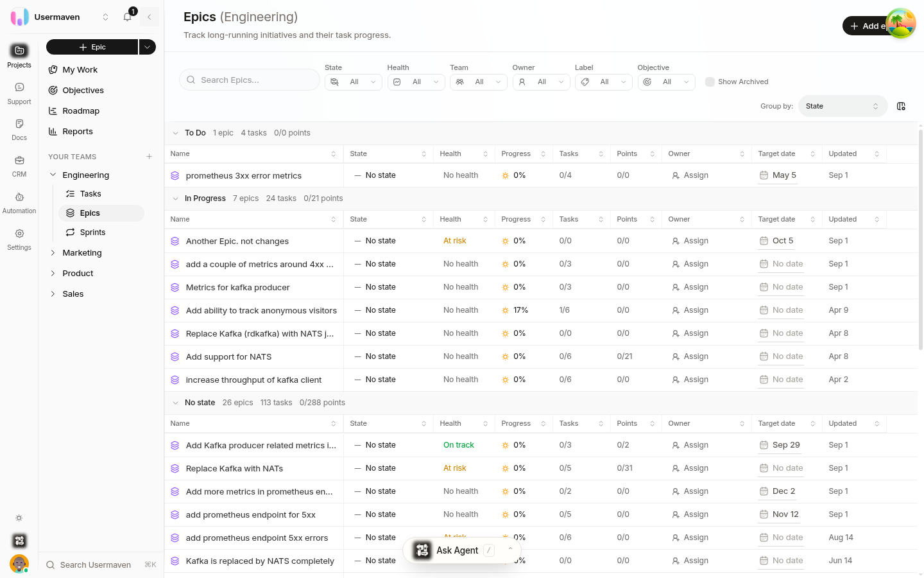The image size is (924, 578).
Task: Open the Label filter dropdown
Action: [x=604, y=82]
